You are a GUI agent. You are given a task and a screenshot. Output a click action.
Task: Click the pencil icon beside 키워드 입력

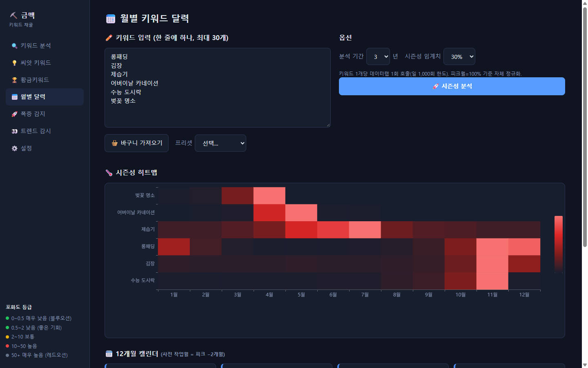[109, 38]
